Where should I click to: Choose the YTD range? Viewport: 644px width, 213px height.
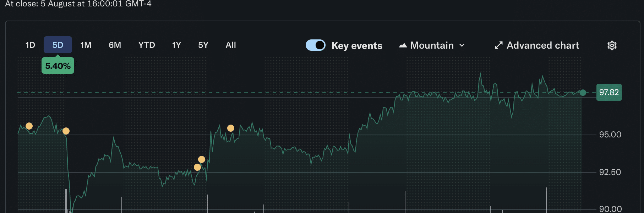(x=147, y=45)
